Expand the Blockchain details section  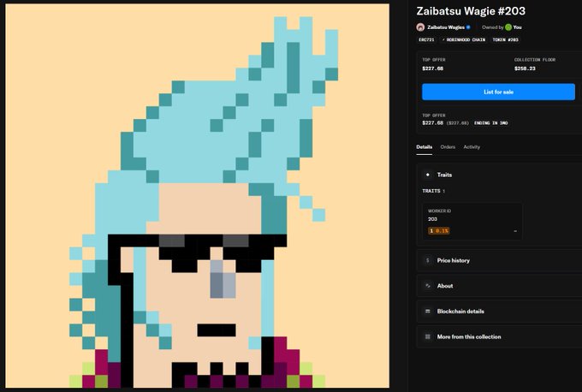tap(499, 312)
